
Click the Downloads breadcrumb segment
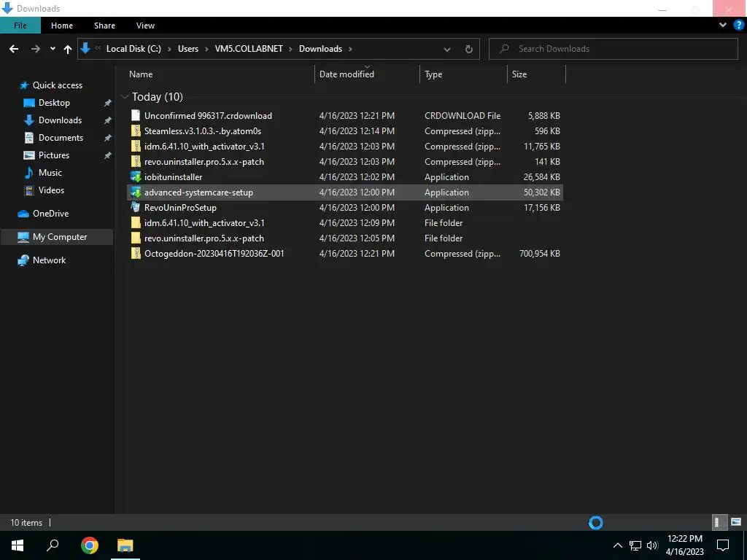(x=321, y=49)
